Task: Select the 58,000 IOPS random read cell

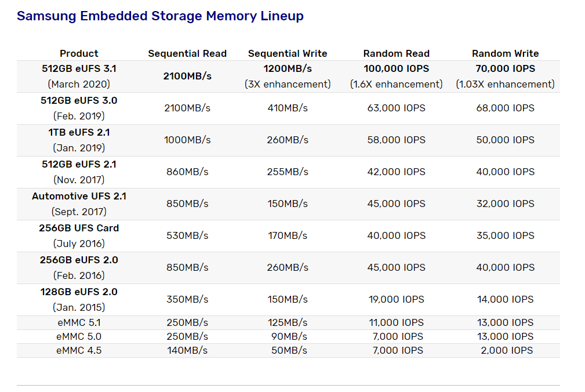Action: pos(397,140)
